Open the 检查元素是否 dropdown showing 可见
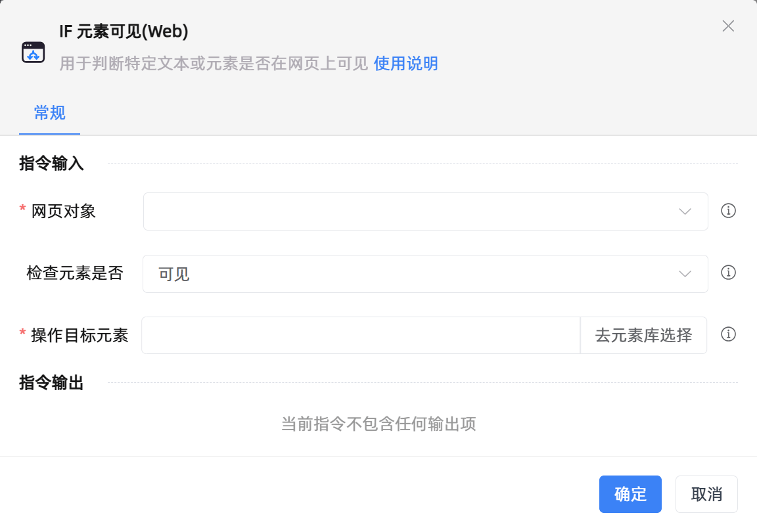The image size is (757, 532). 425,274
